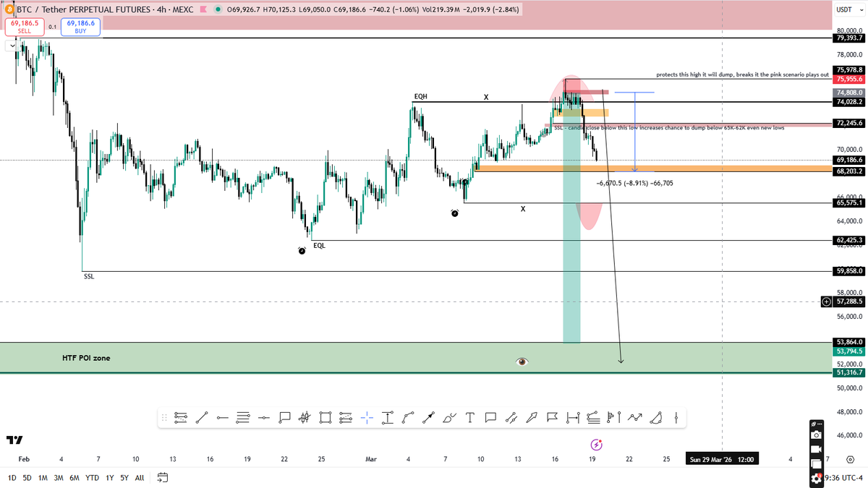
Task: Select the Price Range measuring tool
Action: tap(388, 417)
